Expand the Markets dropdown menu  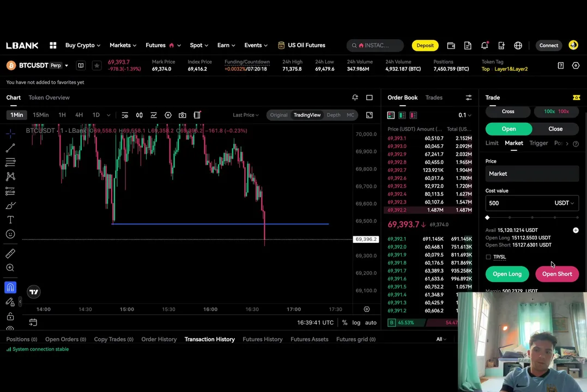123,45
